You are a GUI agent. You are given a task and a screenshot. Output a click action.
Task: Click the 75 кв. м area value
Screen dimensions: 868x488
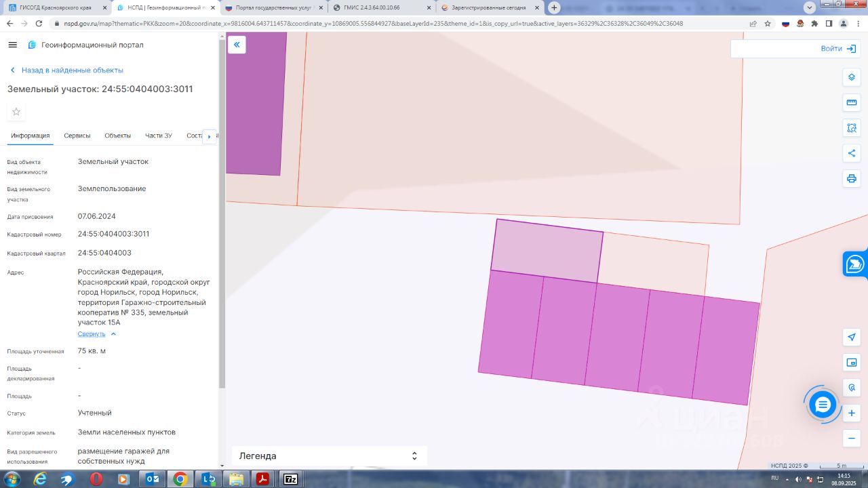pyautogui.click(x=92, y=351)
